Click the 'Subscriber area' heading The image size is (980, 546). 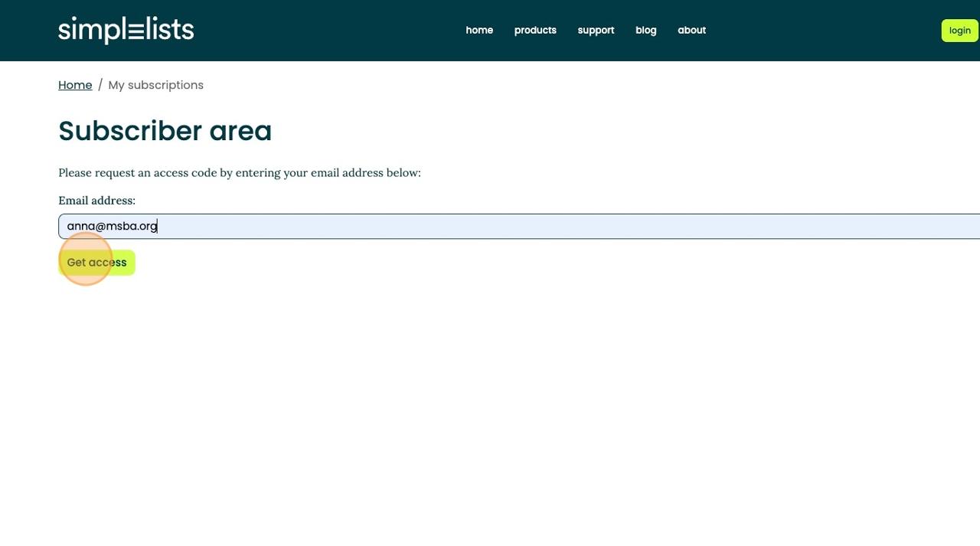coord(165,131)
